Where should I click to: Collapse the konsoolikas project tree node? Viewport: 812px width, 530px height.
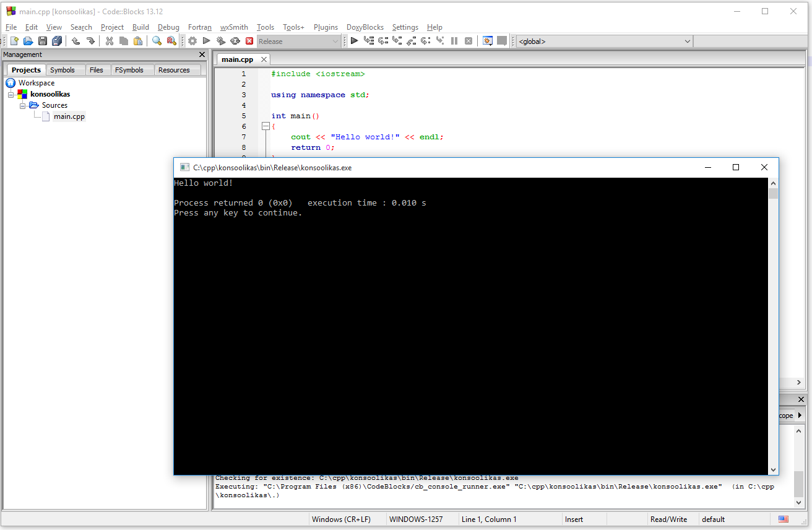coord(11,94)
